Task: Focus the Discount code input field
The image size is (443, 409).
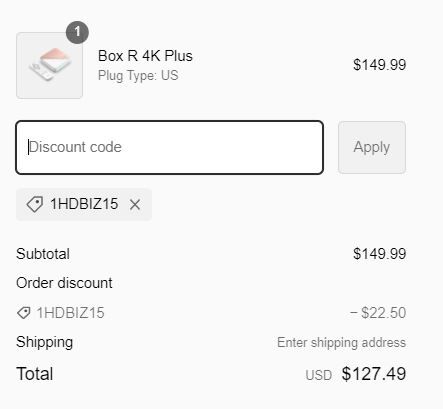Action: tap(170, 147)
